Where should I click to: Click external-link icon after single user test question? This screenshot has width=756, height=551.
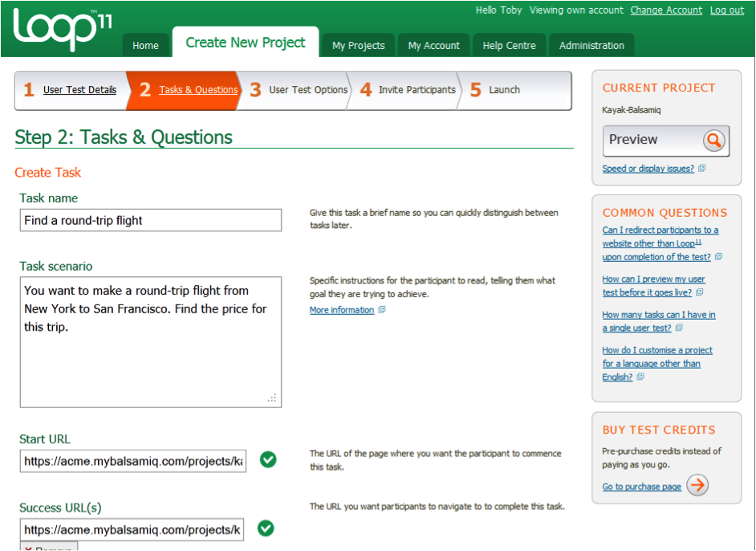pos(679,328)
